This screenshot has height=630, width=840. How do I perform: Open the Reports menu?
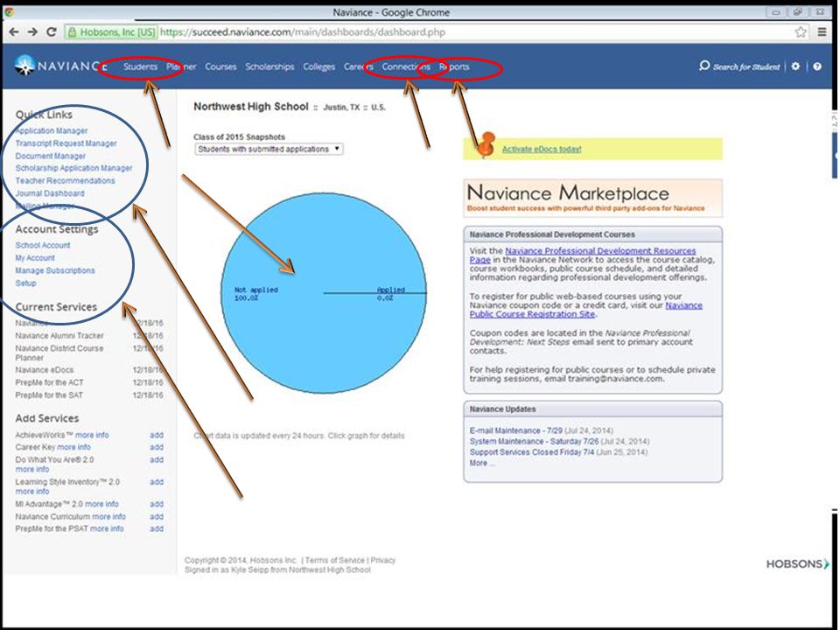[x=454, y=67]
